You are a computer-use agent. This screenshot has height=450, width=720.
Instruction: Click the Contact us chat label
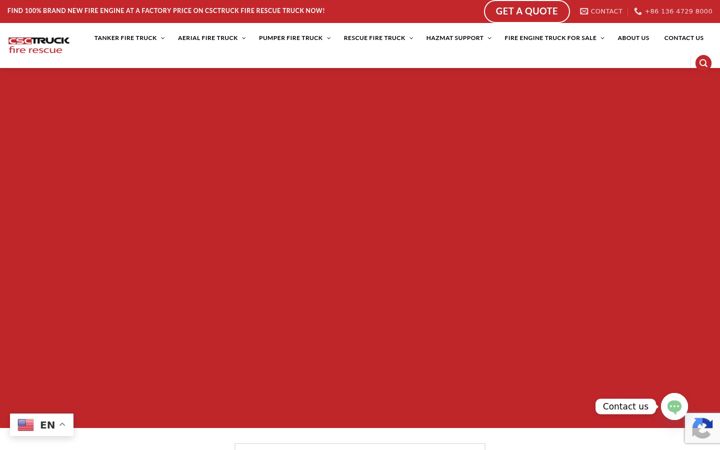pyautogui.click(x=625, y=406)
